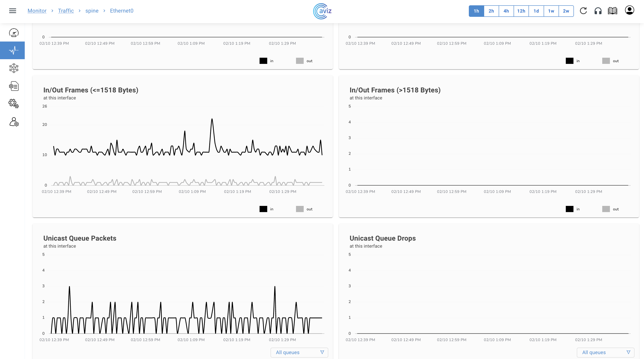The height and width of the screenshot is (359, 644).
Task: Open the dashboard gauge sidebar icon
Action: click(14, 33)
